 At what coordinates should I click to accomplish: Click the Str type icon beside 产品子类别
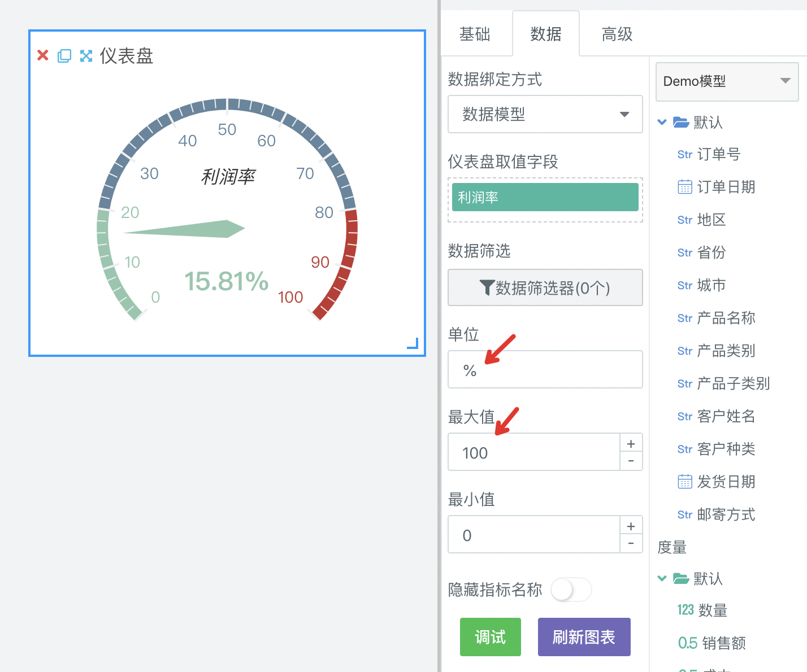coord(685,384)
